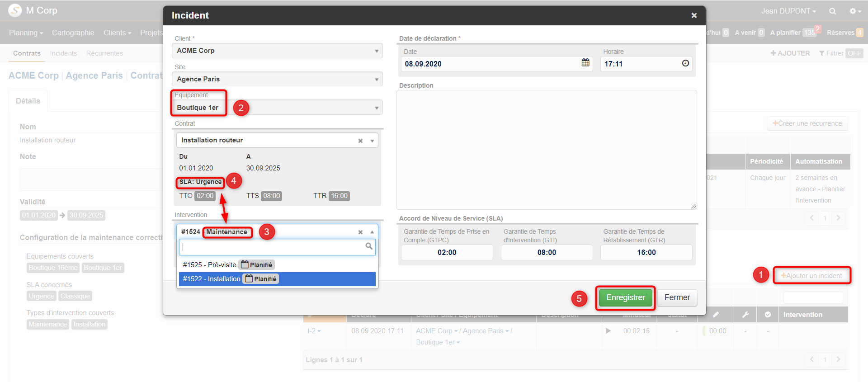Viewport: 868px width, 382px height.
Task: Open the Clients menu
Action: click(x=117, y=33)
